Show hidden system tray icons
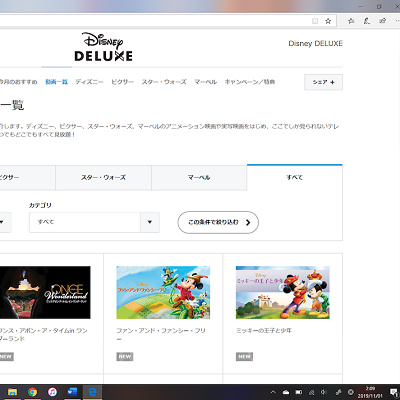Viewport: 400px width, 400px height. [273, 392]
